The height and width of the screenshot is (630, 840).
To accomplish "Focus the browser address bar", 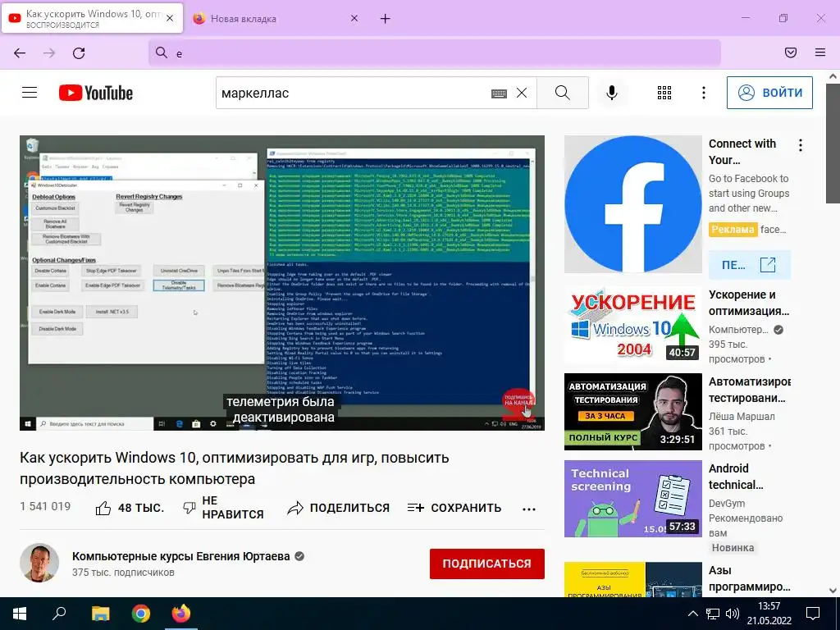I will point(435,53).
